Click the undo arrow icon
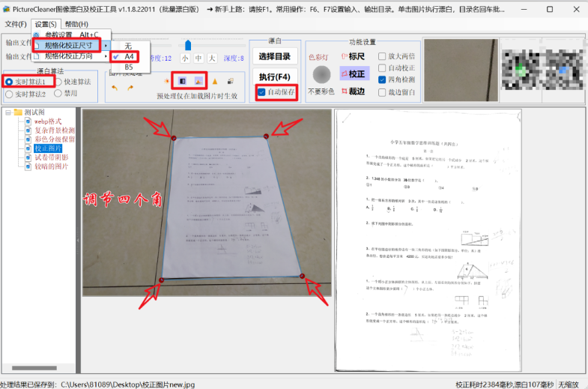The height and width of the screenshot is (389, 588). [115, 88]
